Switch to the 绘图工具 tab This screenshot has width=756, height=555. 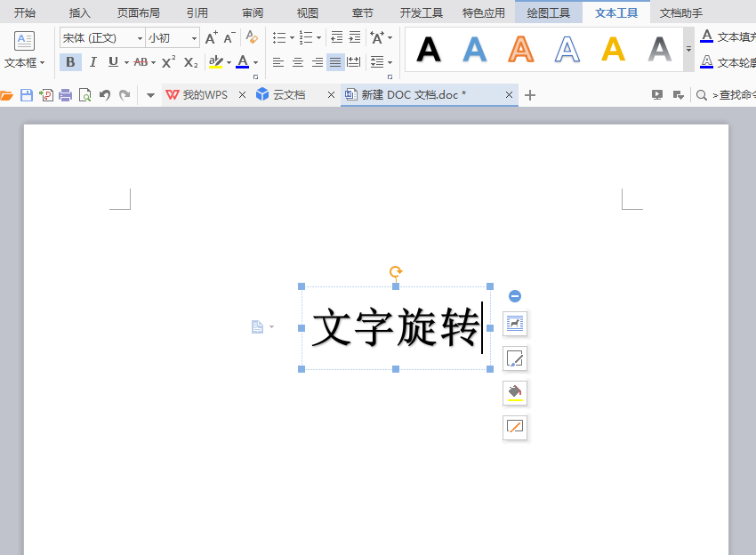pyautogui.click(x=548, y=13)
